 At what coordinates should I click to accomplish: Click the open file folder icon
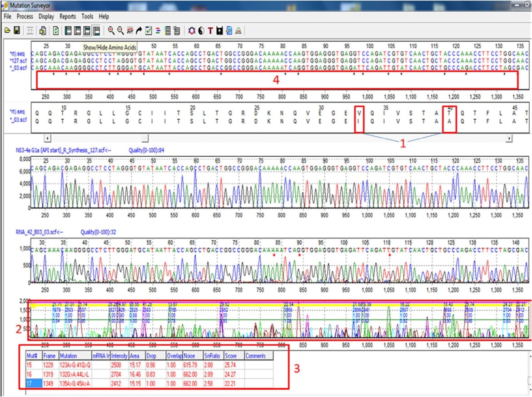[7, 30]
